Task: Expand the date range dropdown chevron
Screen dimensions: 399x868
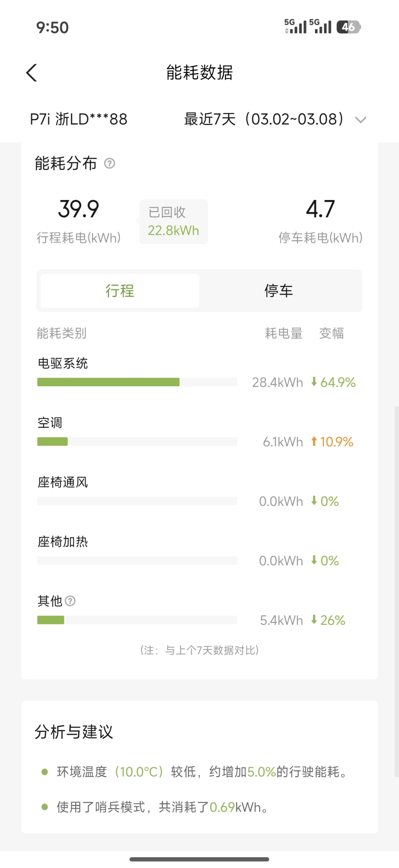Action: click(x=361, y=120)
